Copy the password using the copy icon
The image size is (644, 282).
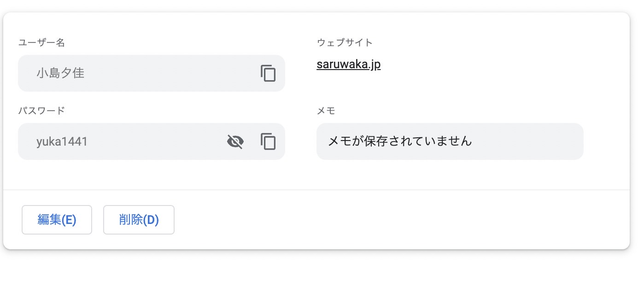click(x=268, y=141)
